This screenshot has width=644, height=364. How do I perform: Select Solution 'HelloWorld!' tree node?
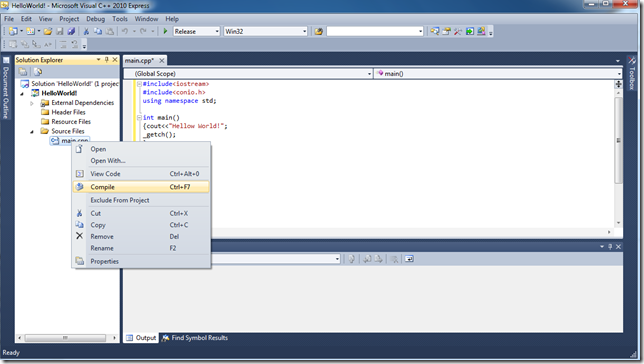[70, 84]
